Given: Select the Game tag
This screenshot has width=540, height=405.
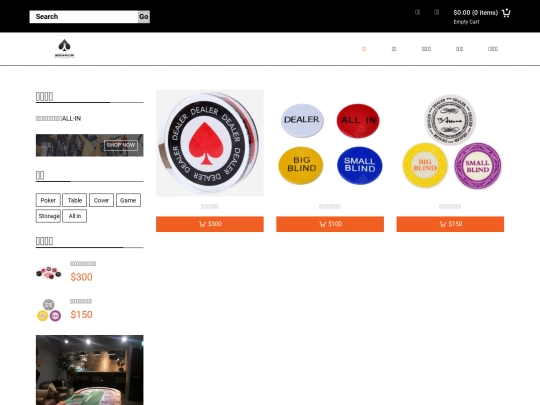Looking at the screenshot, I should click(128, 200).
